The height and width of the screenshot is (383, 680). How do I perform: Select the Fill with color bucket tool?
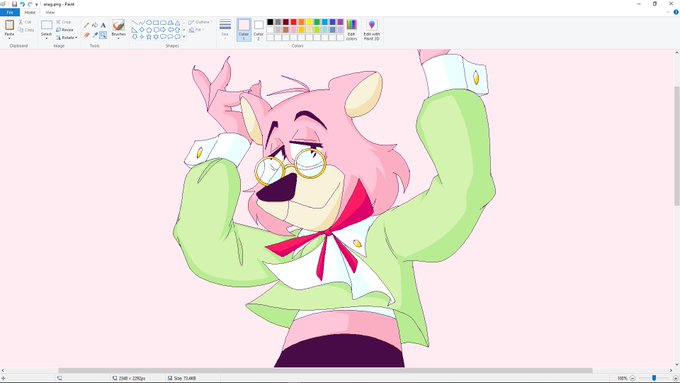click(x=95, y=25)
